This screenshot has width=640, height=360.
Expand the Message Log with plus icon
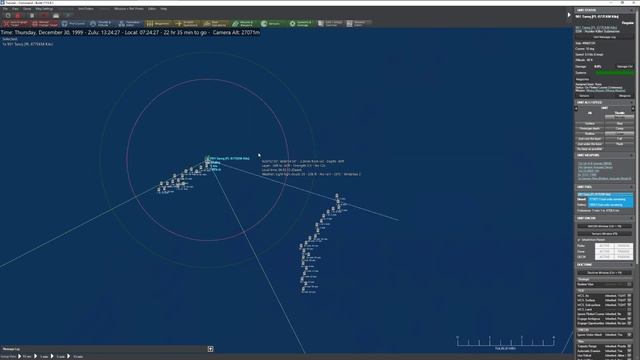point(211,349)
